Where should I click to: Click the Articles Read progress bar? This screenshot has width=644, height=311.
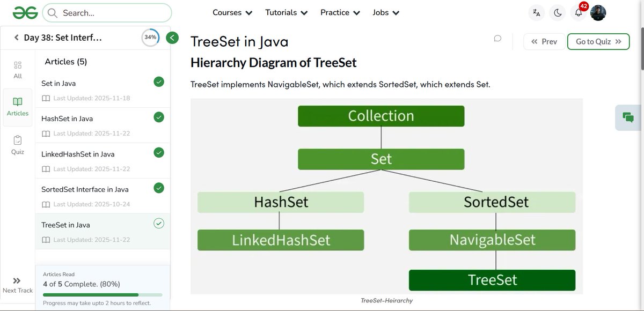pos(102,294)
